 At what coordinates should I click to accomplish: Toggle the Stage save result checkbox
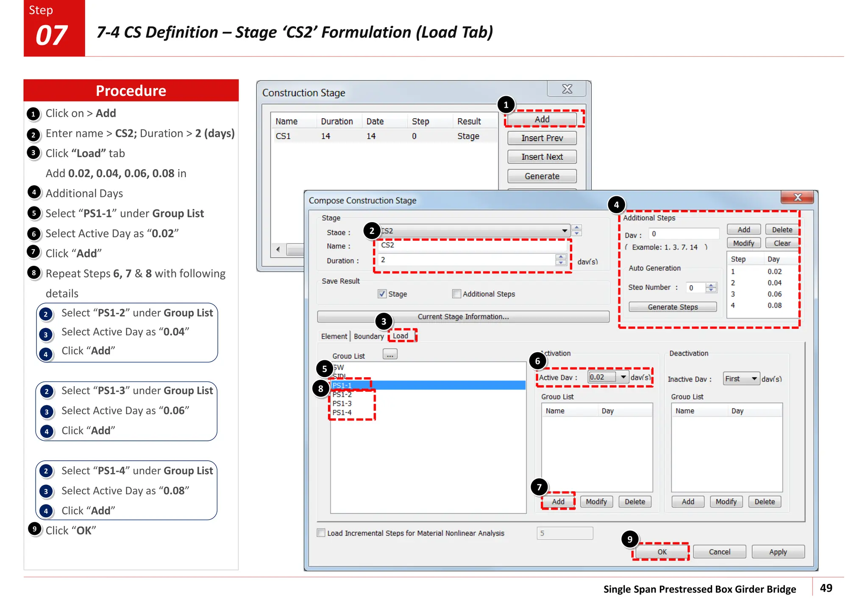[x=382, y=294]
